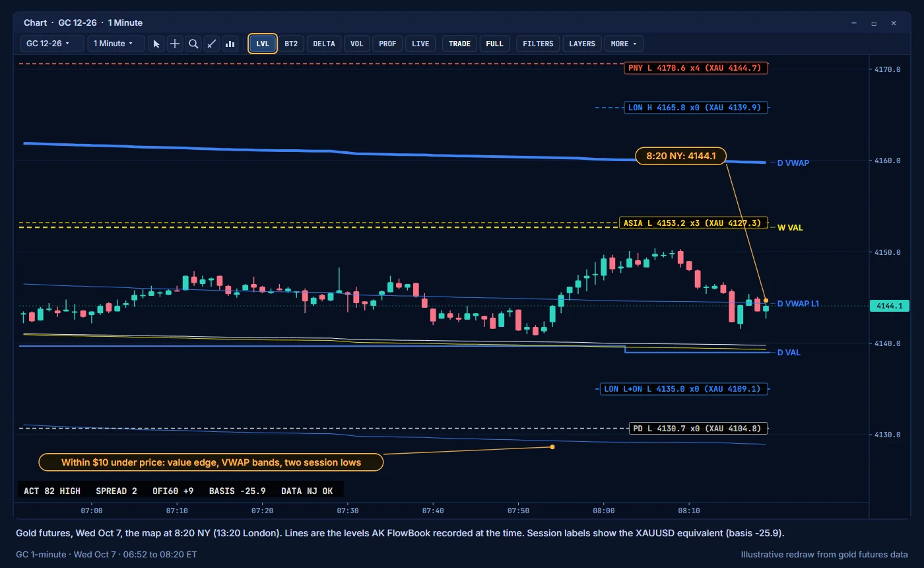Select the crosshair tool
This screenshot has height=568, width=924.
175,44
